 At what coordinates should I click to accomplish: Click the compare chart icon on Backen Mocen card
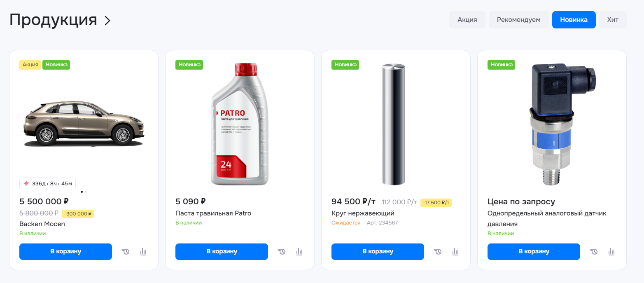pyautogui.click(x=143, y=251)
